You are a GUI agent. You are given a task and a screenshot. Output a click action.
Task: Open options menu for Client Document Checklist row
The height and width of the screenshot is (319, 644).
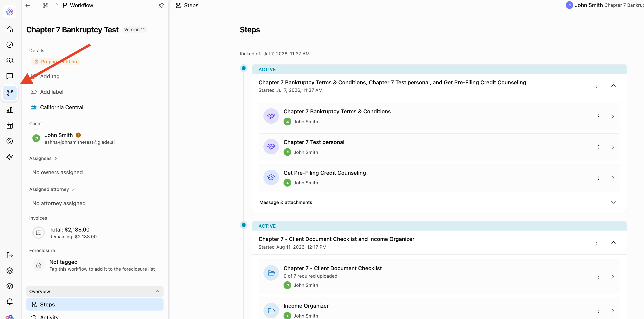tap(598, 276)
